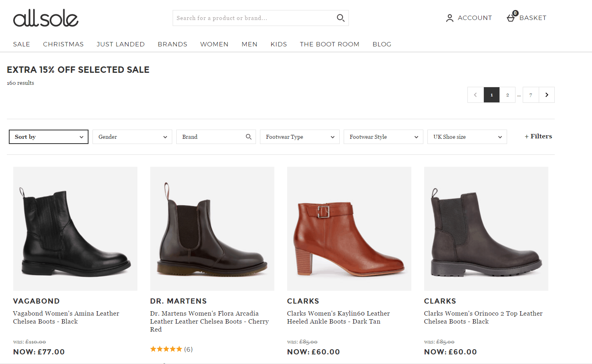Open the JUST LANDED menu
The image size is (592, 364).
[121, 44]
